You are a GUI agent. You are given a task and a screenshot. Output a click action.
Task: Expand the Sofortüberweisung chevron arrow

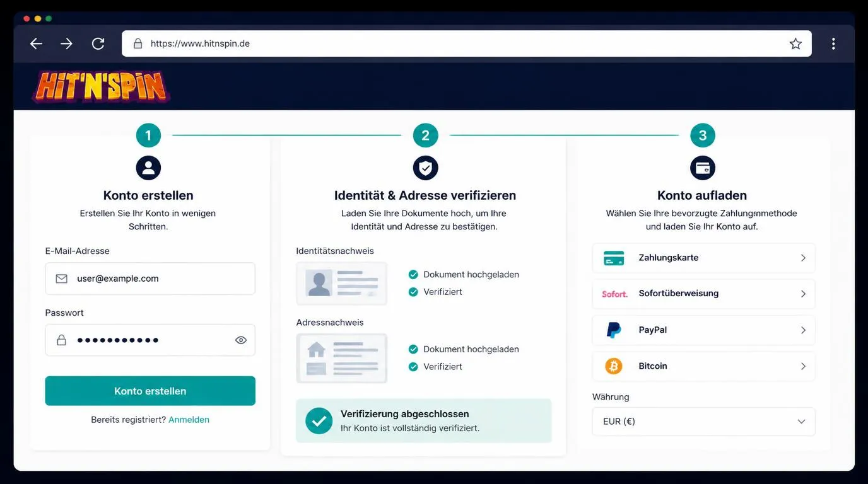[x=803, y=294]
